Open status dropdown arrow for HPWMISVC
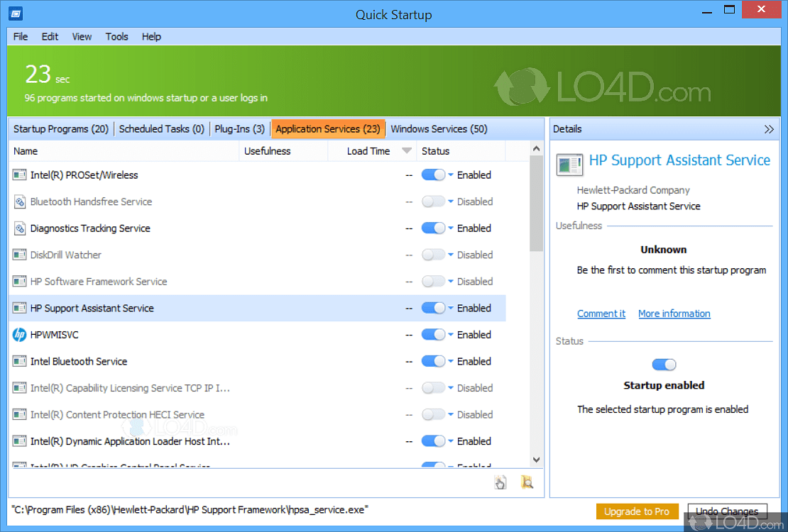Viewport: 788px width, 532px height. coord(451,335)
